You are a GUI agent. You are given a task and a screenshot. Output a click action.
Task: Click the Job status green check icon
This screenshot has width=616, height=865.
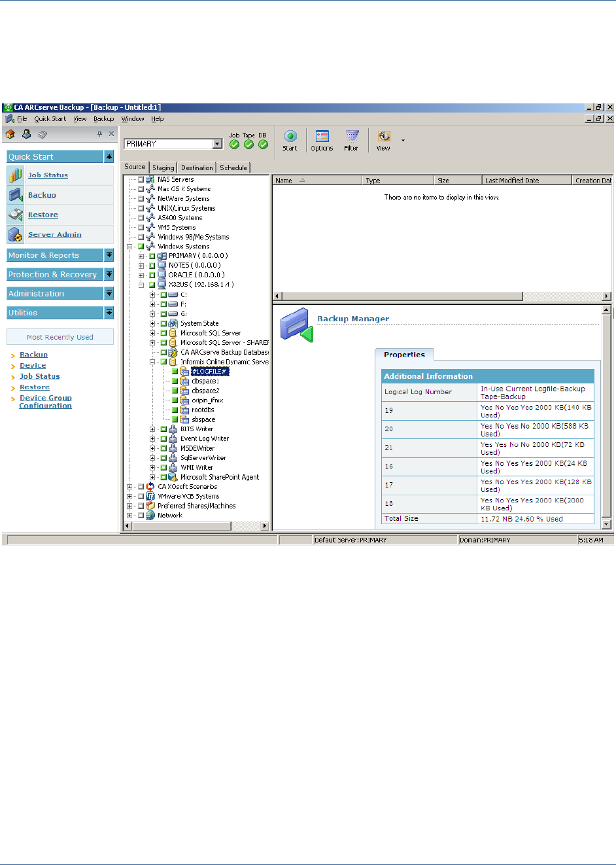tap(234, 145)
